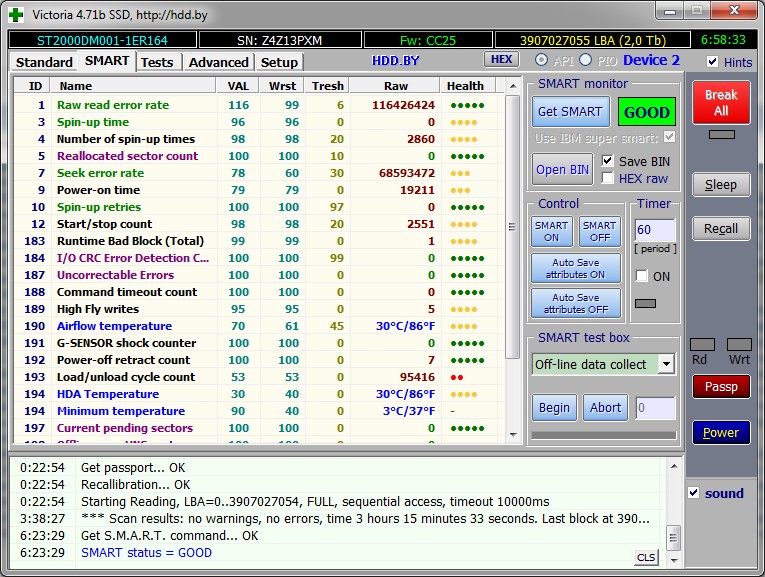Click log panel scrollbar thumb

point(673,538)
